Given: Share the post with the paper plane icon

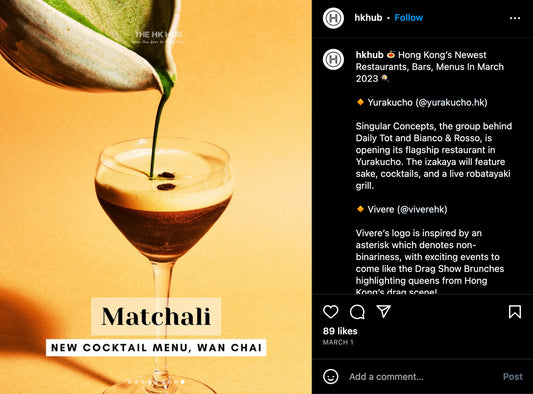Looking at the screenshot, I should click(x=383, y=311).
